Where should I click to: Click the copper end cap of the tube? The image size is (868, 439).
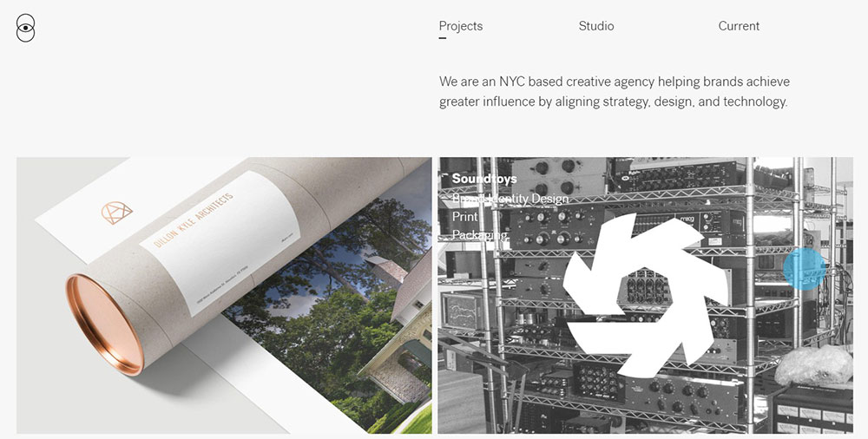[x=104, y=324]
